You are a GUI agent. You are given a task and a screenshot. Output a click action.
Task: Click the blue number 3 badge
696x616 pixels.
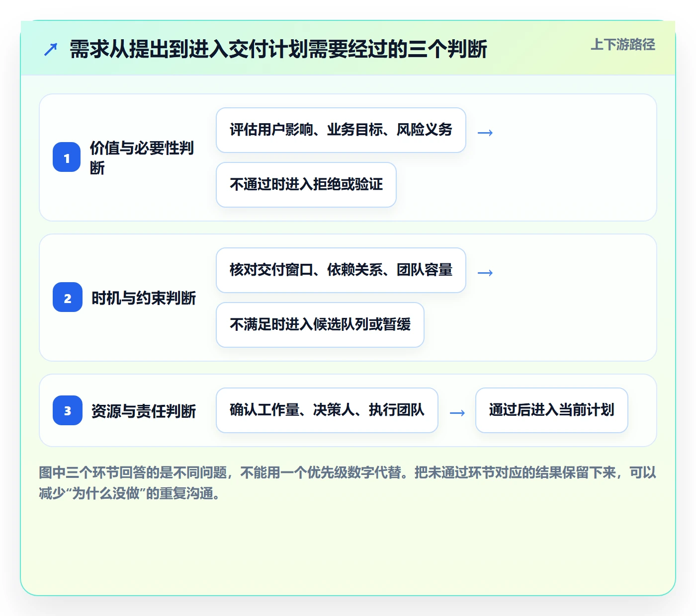point(68,410)
